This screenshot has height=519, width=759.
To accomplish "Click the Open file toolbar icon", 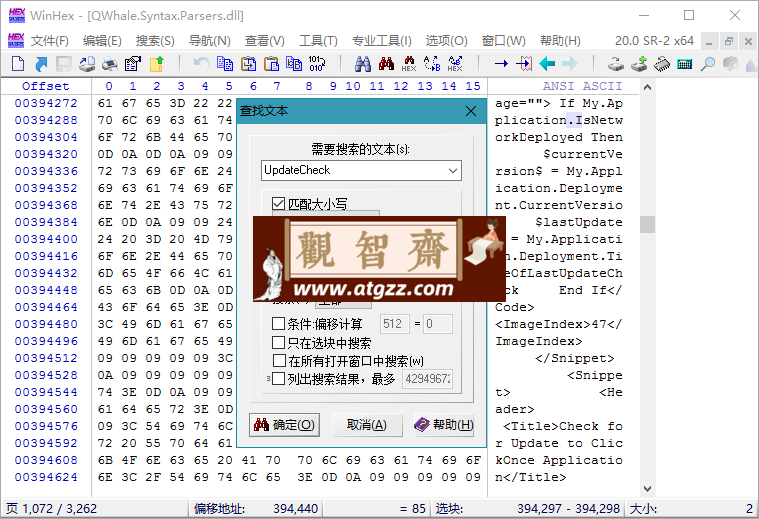I will tap(41, 63).
